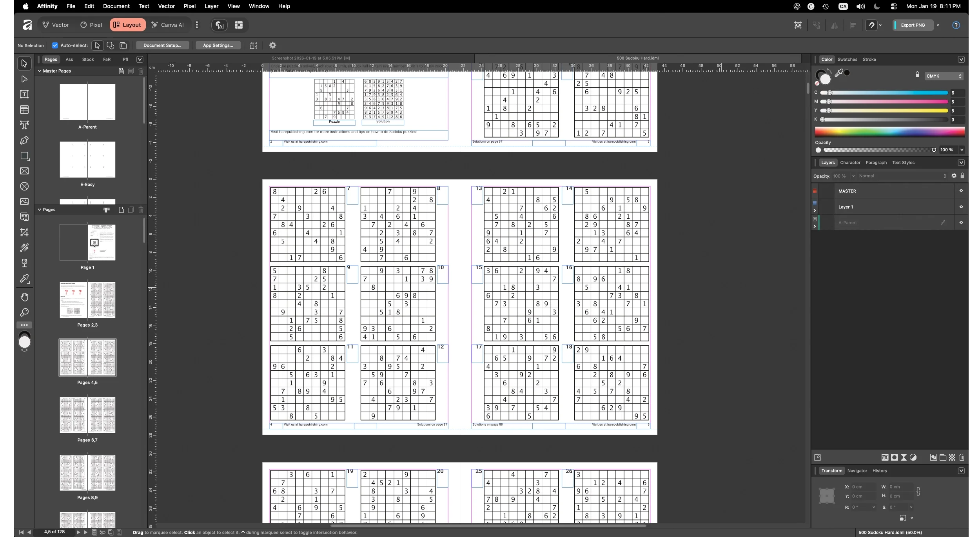Collapse the Master Pages section
Viewport: 980px width, 537px height.
(40, 71)
